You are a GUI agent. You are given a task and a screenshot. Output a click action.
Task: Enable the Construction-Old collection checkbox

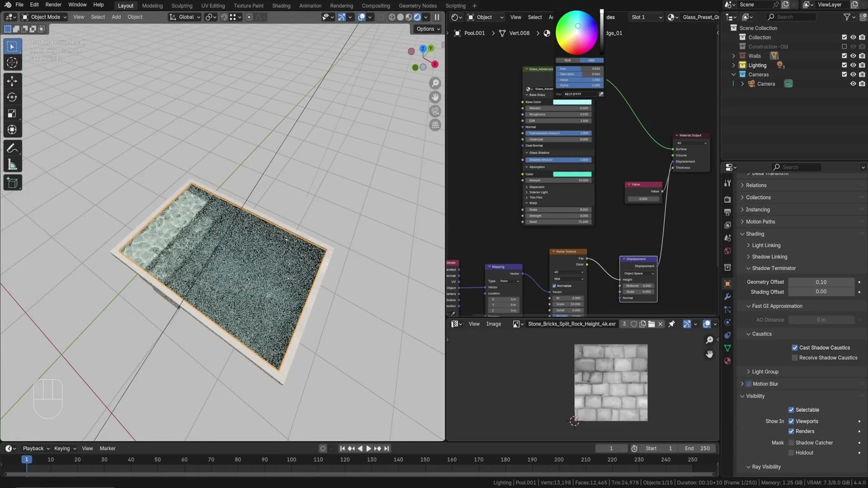click(844, 47)
